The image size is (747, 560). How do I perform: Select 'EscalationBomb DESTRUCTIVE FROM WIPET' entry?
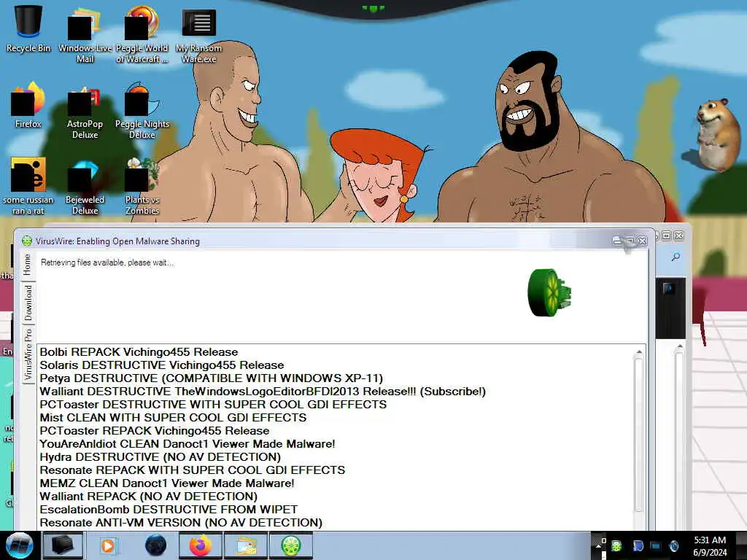[169, 509]
